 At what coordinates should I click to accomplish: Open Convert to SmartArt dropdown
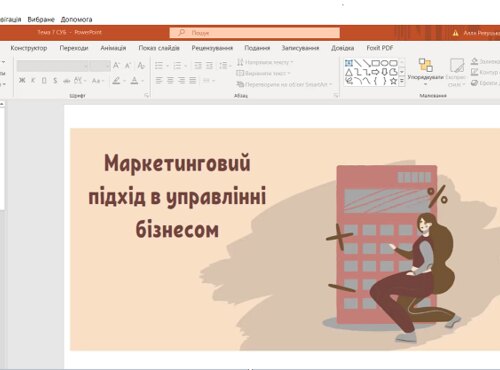click(x=284, y=84)
